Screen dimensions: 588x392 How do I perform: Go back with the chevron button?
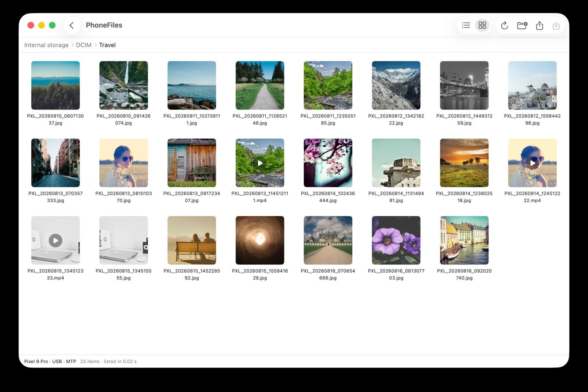pos(72,25)
